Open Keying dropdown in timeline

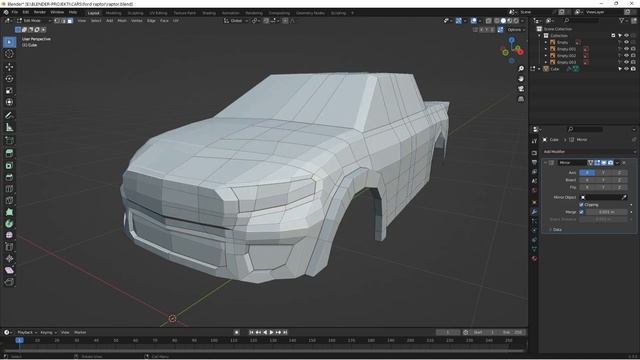pos(48,332)
